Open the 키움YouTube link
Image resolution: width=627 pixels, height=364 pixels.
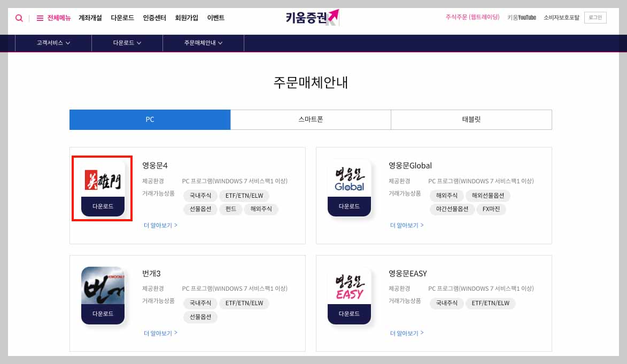[522, 18]
